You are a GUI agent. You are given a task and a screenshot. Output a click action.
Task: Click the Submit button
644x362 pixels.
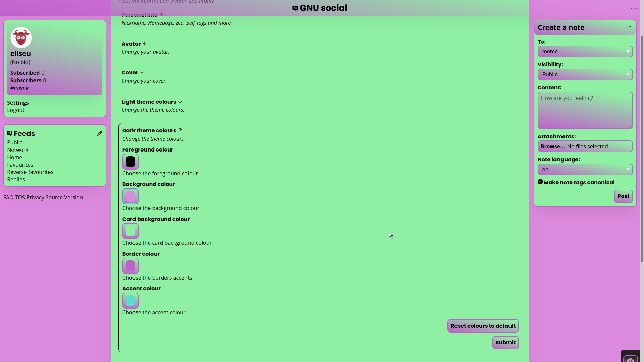tap(505, 342)
